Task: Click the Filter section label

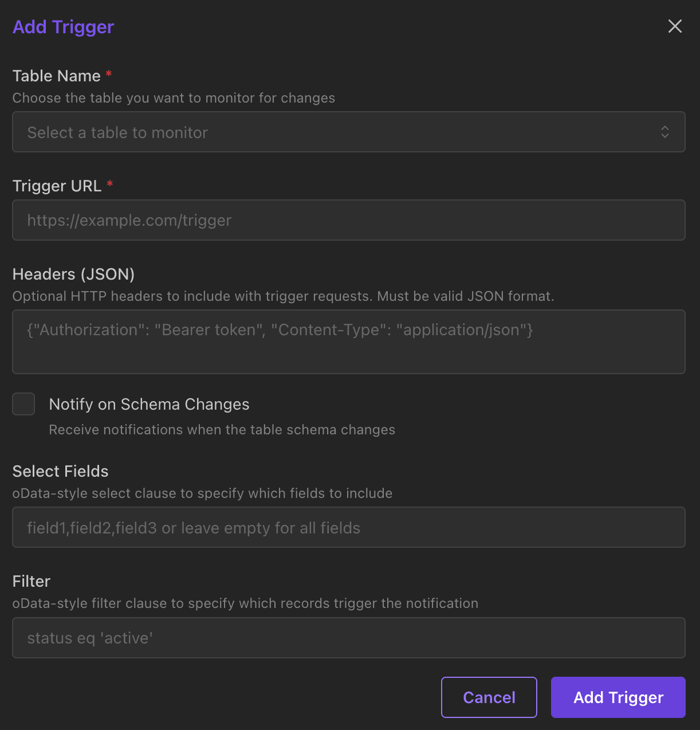Action: click(31, 581)
